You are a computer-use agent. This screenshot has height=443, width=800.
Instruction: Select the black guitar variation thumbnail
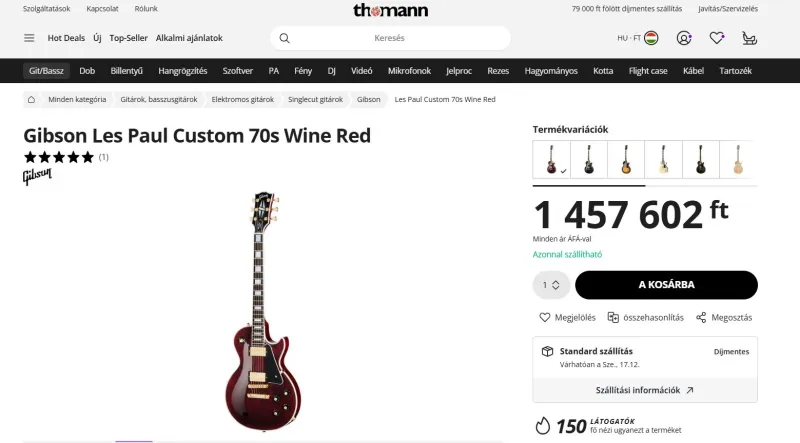[x=588, y=159]
